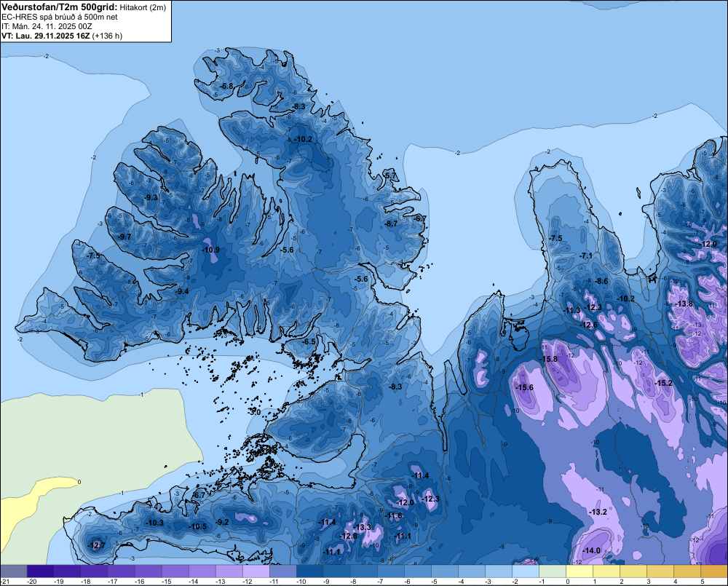The width and height of the screenshot is (728, 586).
Task: Click the orange legend swatch right of 5
Action: [715, 571]
